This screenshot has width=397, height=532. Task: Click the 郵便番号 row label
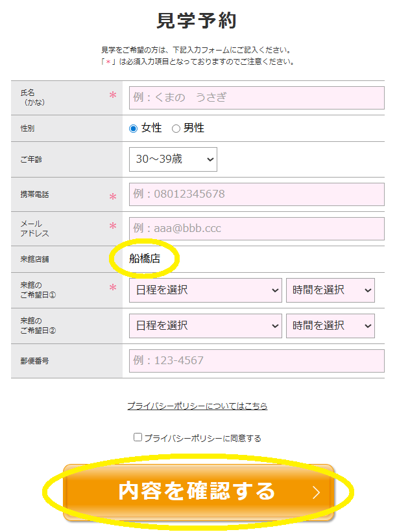pos(34,361)
